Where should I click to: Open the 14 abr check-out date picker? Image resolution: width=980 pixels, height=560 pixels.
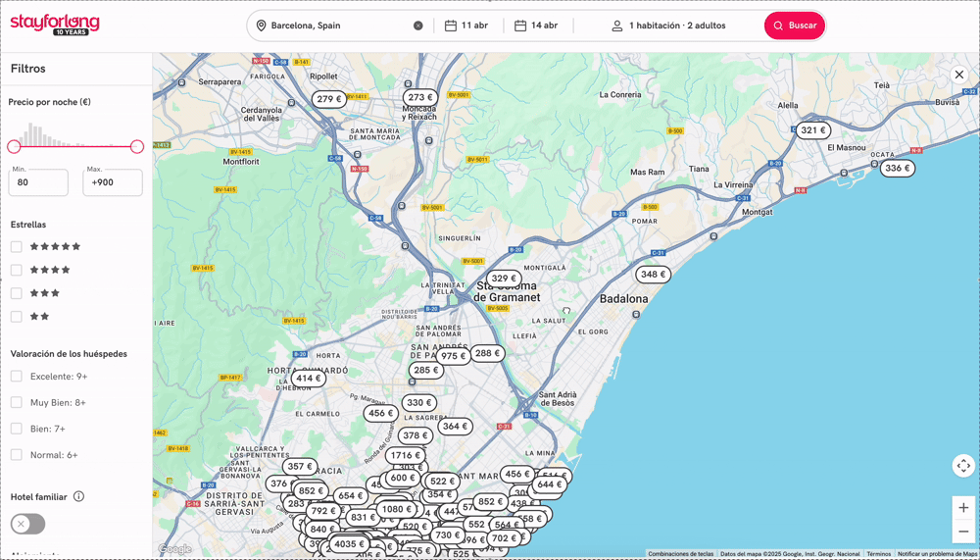pyautogui.click(x=536, y=25)
